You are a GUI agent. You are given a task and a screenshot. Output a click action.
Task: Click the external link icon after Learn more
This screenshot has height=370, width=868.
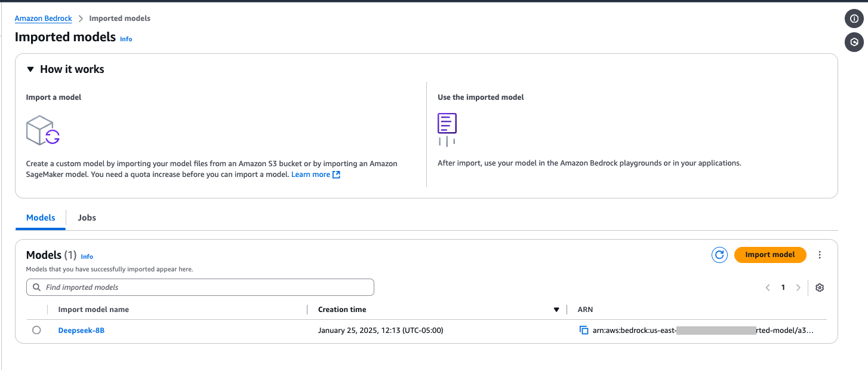pos(336,175)
